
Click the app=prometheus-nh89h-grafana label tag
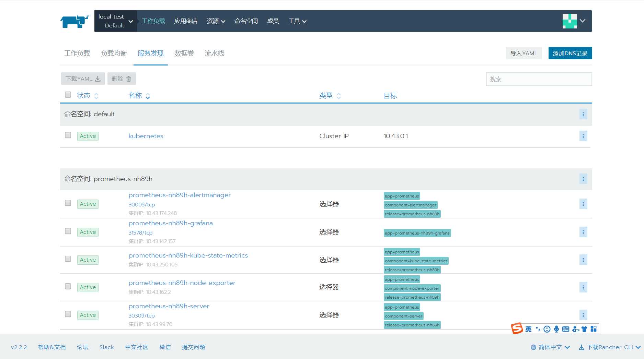[x=417, y=233]
